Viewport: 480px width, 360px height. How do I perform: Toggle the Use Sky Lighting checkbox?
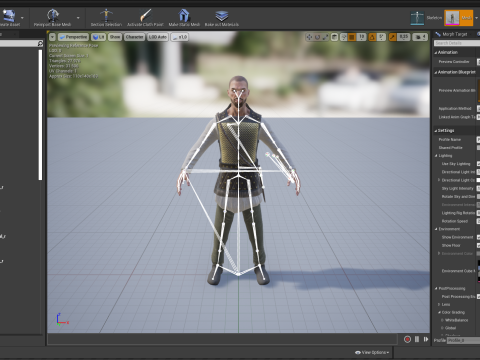(479, 164)
